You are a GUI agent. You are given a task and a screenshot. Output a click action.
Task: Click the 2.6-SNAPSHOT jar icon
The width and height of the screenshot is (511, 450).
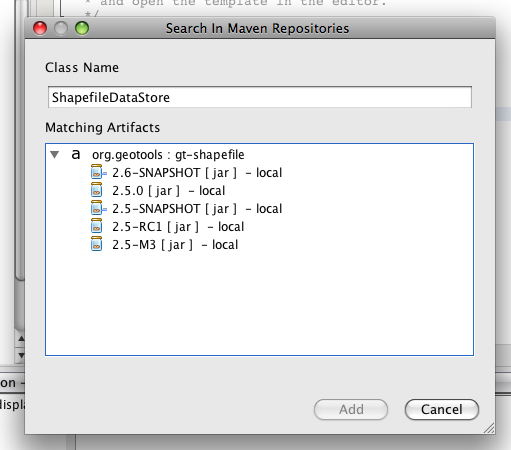[97, 172]
